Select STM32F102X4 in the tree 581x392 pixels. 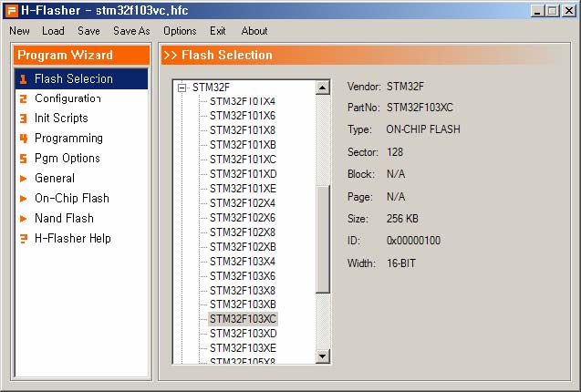(243, 203)
